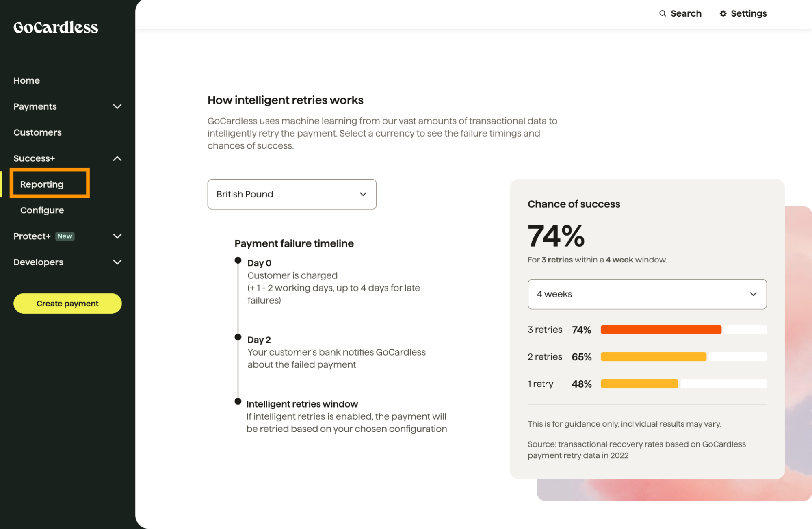Select Reporting under Success+
Image resolution: width=812 pixels, height=529 pixels.
42,184
